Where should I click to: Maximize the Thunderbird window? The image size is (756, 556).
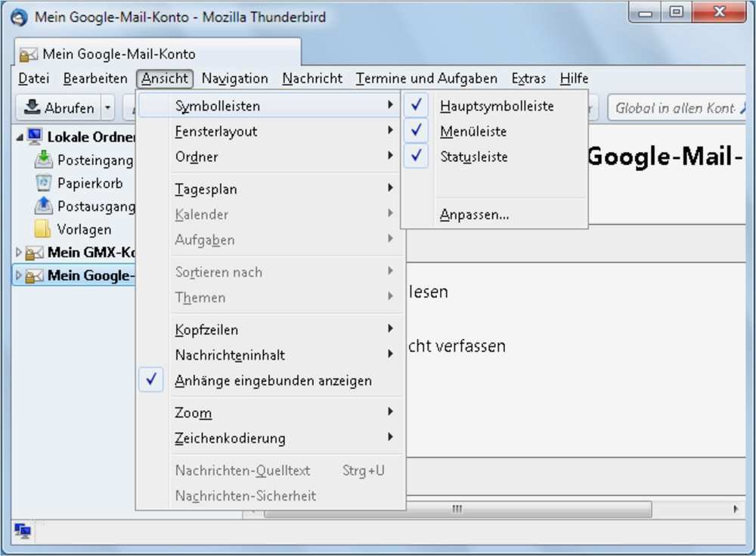click(676, 13)
